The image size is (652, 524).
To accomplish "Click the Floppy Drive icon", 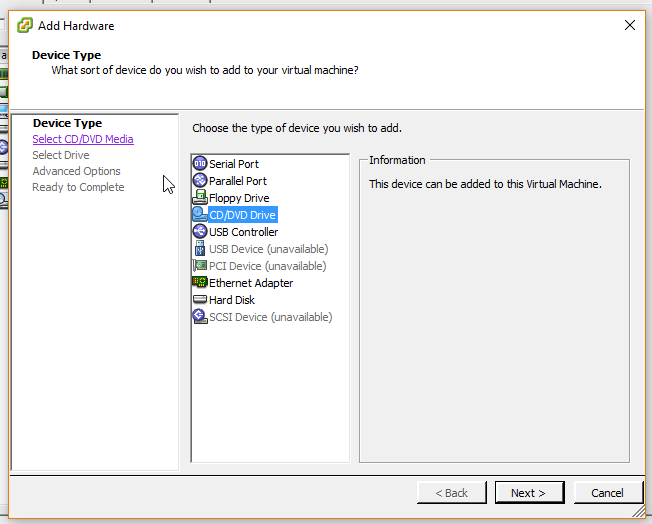I will (x=200, y=198).
